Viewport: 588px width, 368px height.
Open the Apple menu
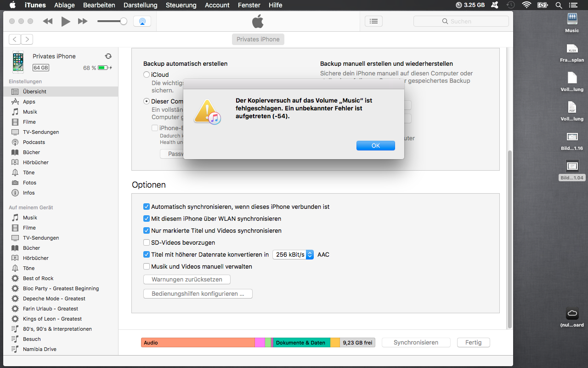click(x=12, y=5)
